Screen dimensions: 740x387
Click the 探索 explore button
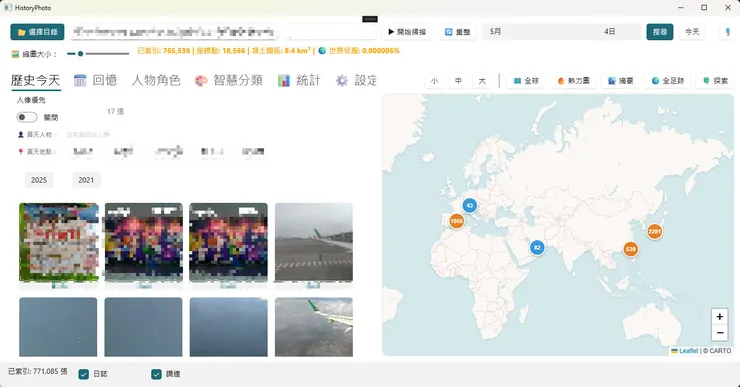pos(715,81)
